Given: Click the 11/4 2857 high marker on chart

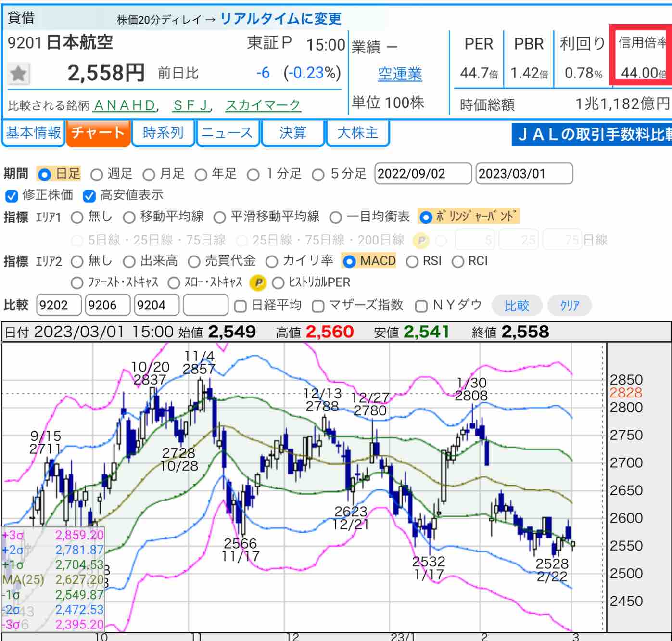Looking at the screenshot, I should tap(199, 363).
